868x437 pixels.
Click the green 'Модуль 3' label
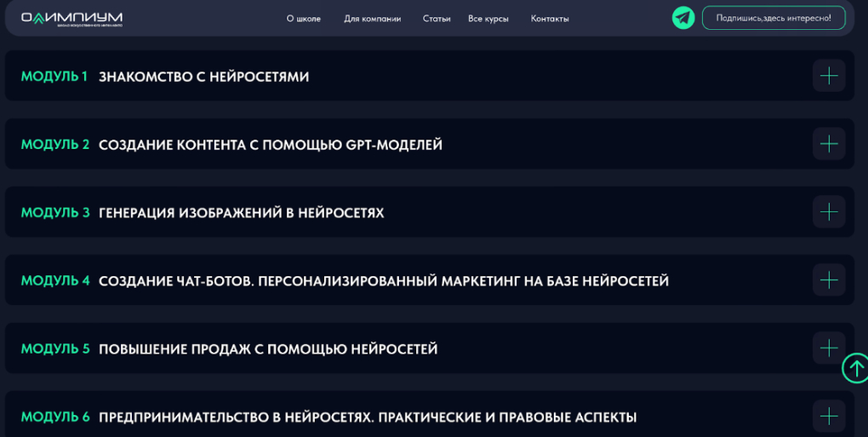(54, 213)
